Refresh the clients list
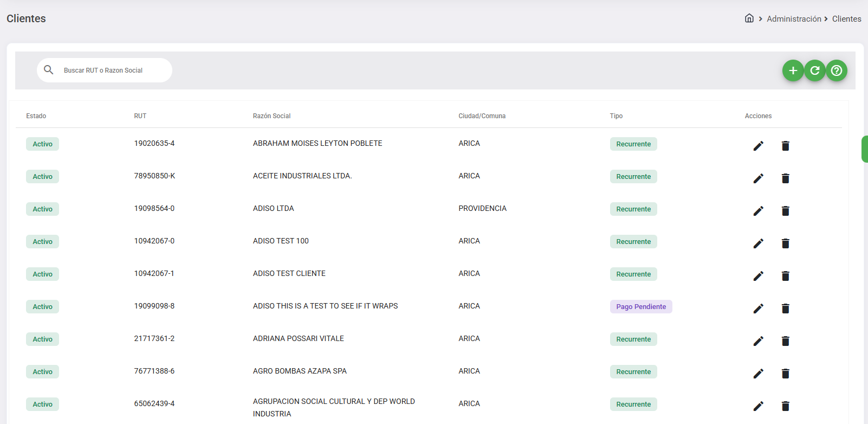Image resolution: width=868 pixels, height=424 pixels. coord(814,70)
